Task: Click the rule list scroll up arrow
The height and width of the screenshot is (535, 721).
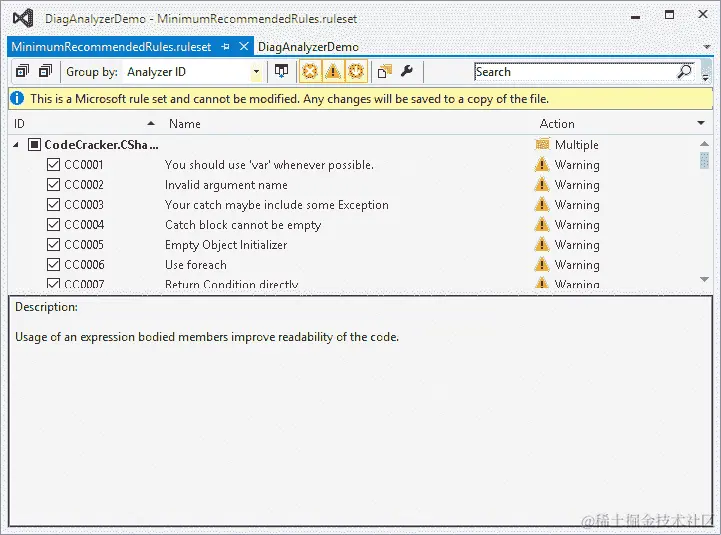Action: click(x=704, y=144)
